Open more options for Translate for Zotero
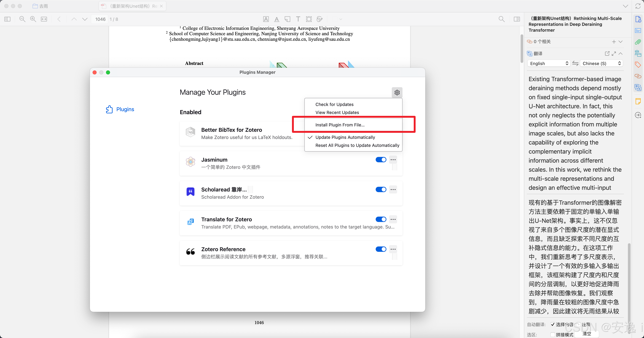Image resolution: width=644 pixels, height=338 pixels. tap(393, 219)
